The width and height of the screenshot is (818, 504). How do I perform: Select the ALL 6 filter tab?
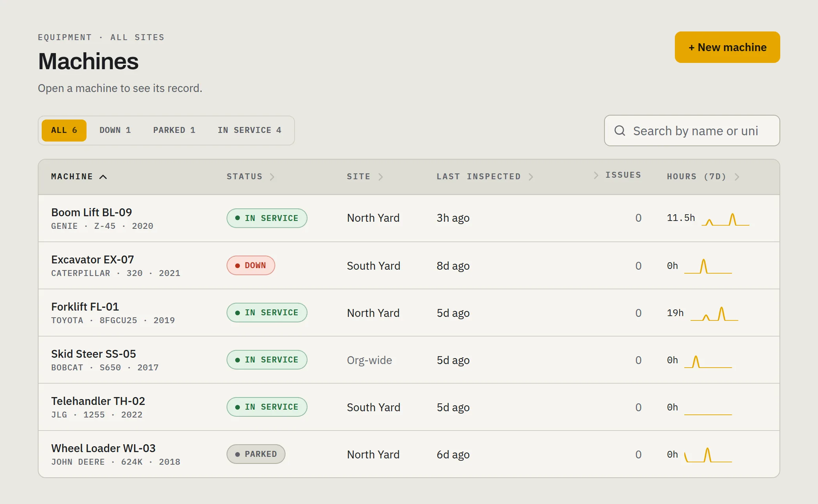point(64,131)
